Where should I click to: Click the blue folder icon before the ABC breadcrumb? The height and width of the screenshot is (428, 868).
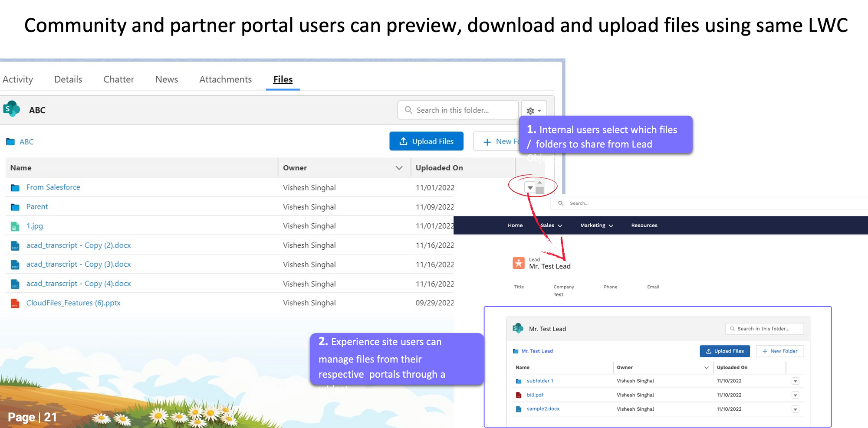[x=10, y=142]
